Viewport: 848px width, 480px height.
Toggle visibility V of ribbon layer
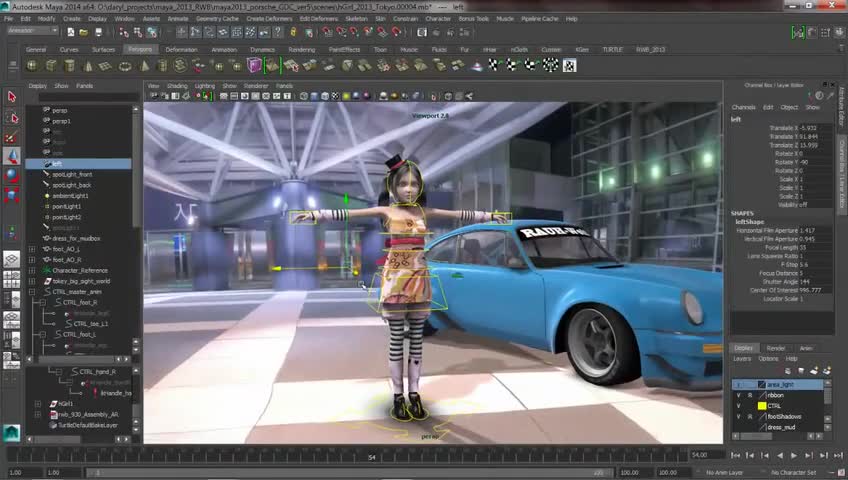738,395
